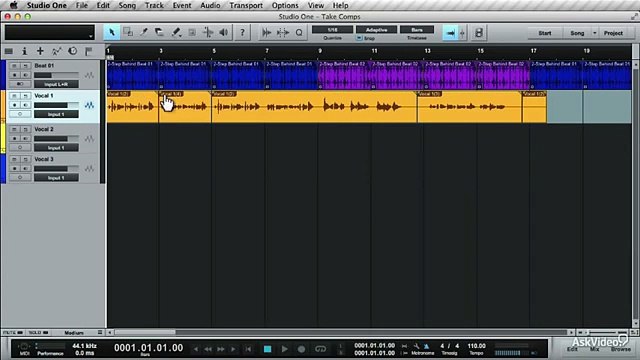Click the record button in transport
Screen dimensions: 640x360
301,349
